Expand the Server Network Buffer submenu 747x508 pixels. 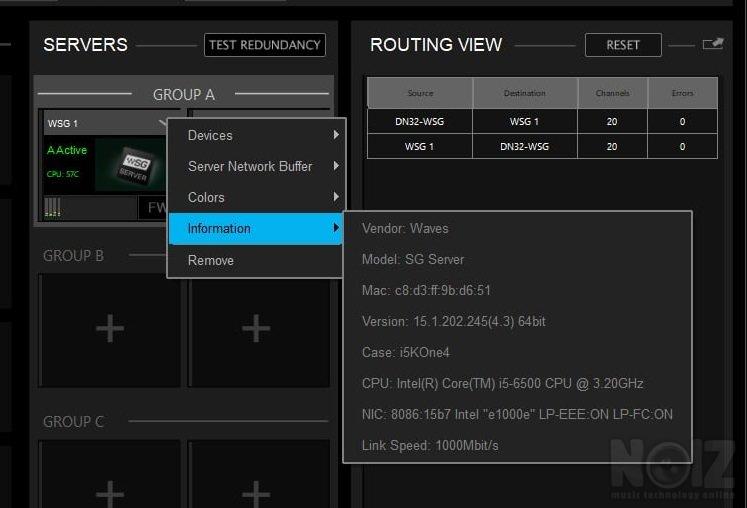tap(256, 166)
